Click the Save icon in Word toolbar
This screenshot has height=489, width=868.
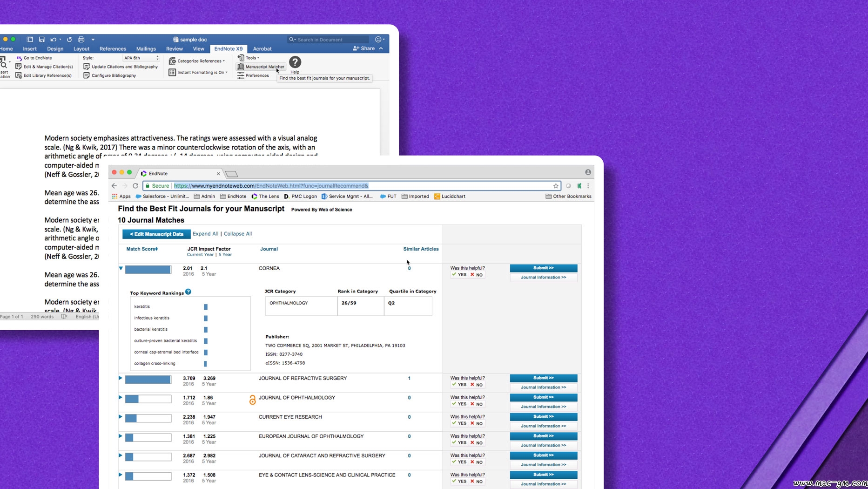point(42,40)
